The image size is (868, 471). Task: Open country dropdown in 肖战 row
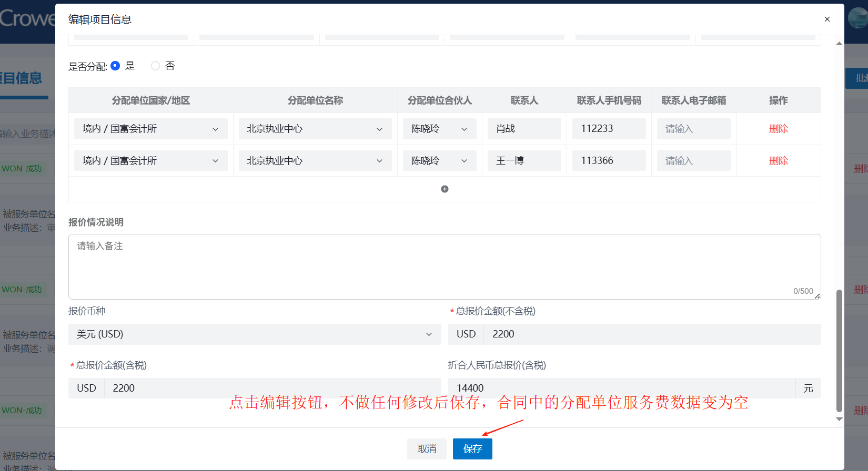[151, 129]
